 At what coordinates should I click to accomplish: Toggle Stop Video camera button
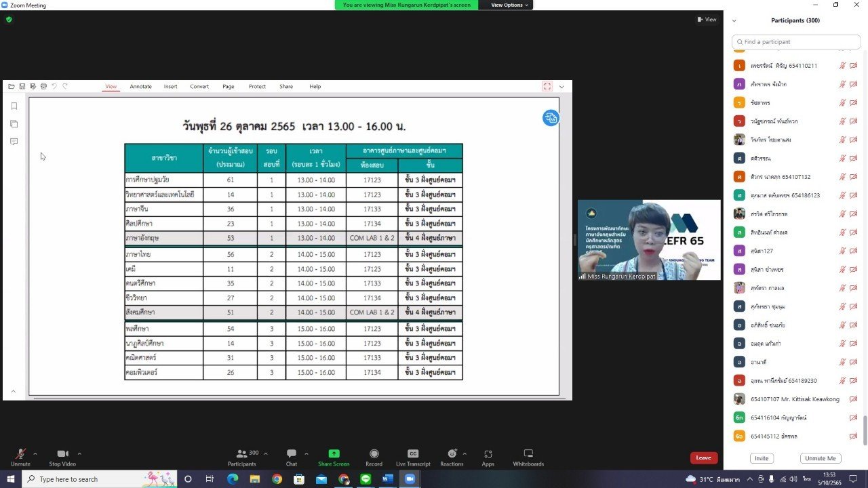click(x=62, y=457)
